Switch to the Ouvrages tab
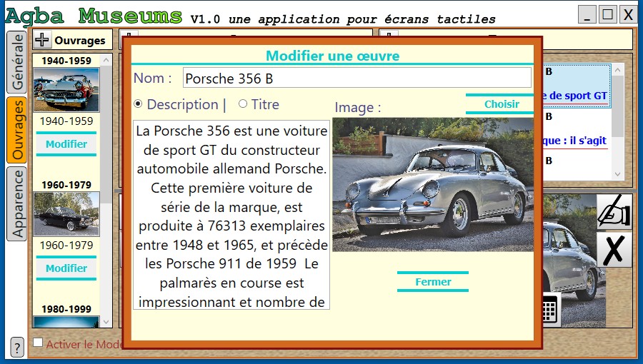This screenshot has width=643, height=364. (17, 130)
